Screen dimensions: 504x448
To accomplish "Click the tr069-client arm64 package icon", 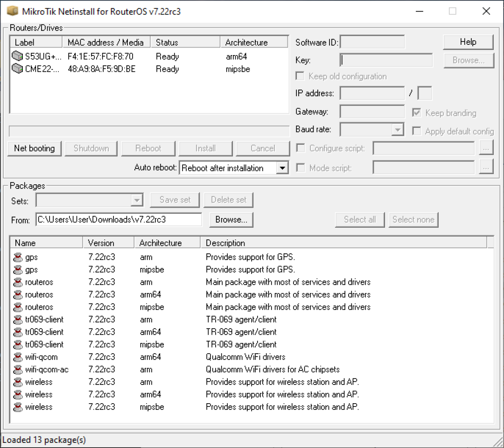I will coord(18,332).
